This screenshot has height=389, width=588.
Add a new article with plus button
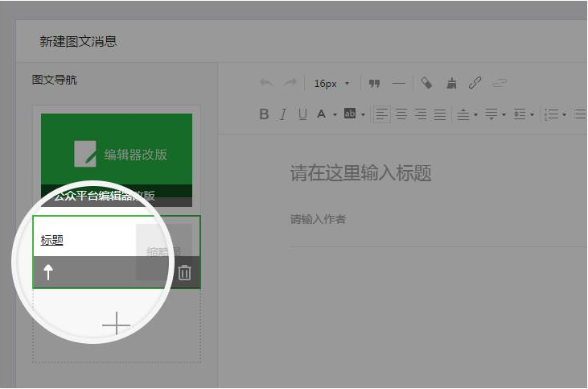117,324
